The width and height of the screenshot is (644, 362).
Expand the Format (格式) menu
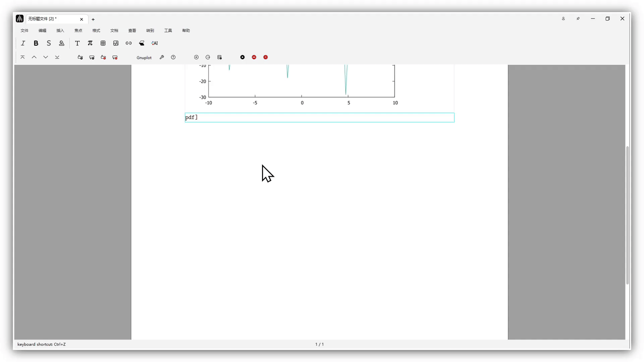tap(96, 31)
